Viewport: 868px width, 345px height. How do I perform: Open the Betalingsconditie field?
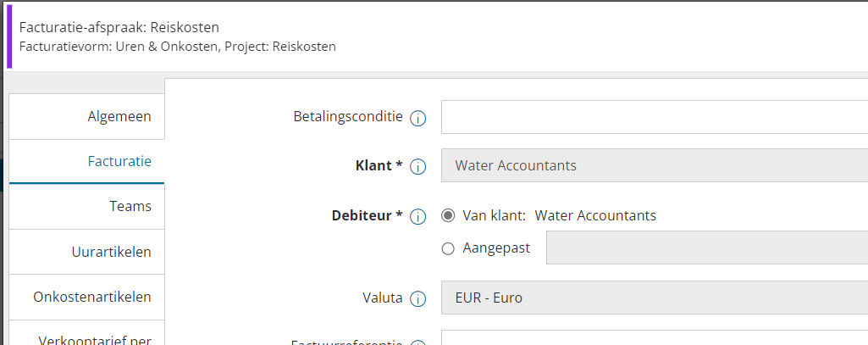coord(655,117)
